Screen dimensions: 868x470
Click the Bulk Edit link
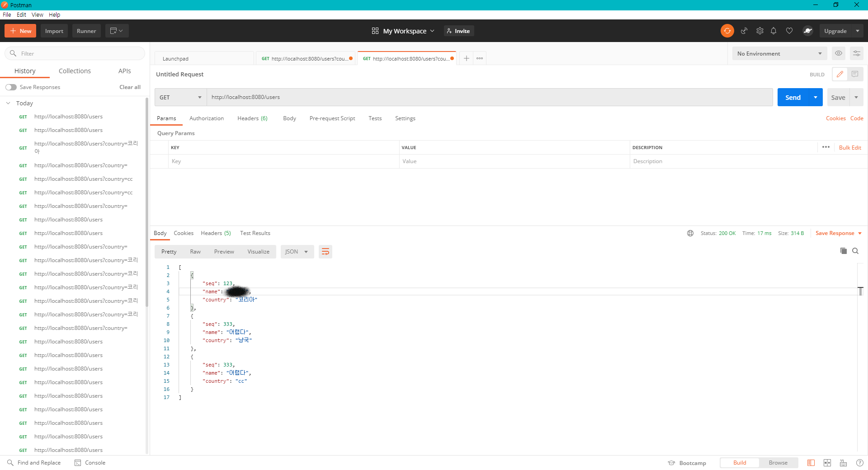[x=850, y=148]
